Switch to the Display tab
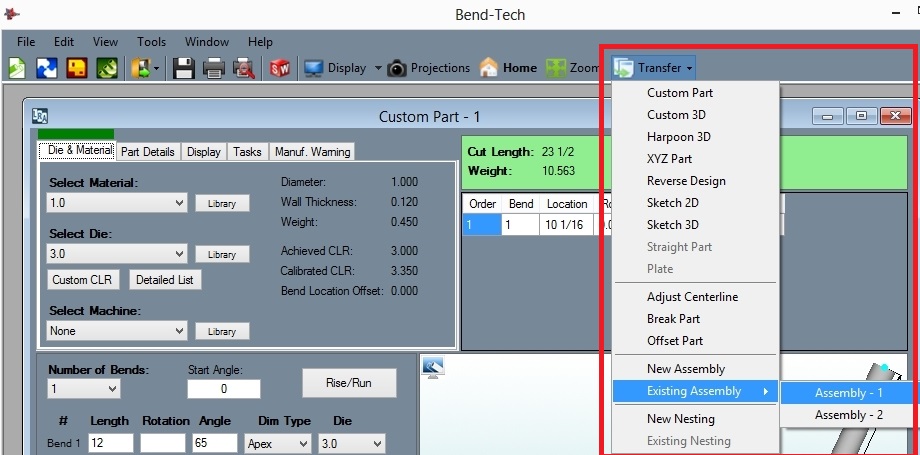Viewport: 920px width, 455px height. point(204,152)
